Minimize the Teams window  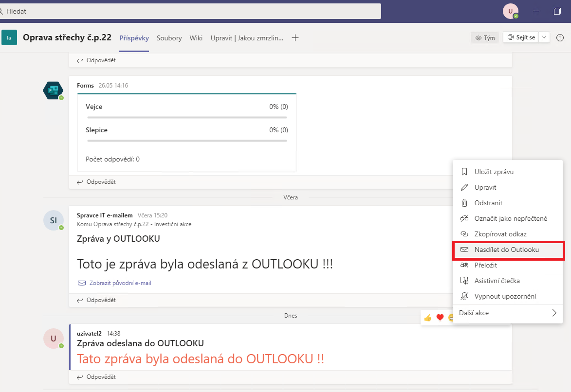tap(536, 11)
